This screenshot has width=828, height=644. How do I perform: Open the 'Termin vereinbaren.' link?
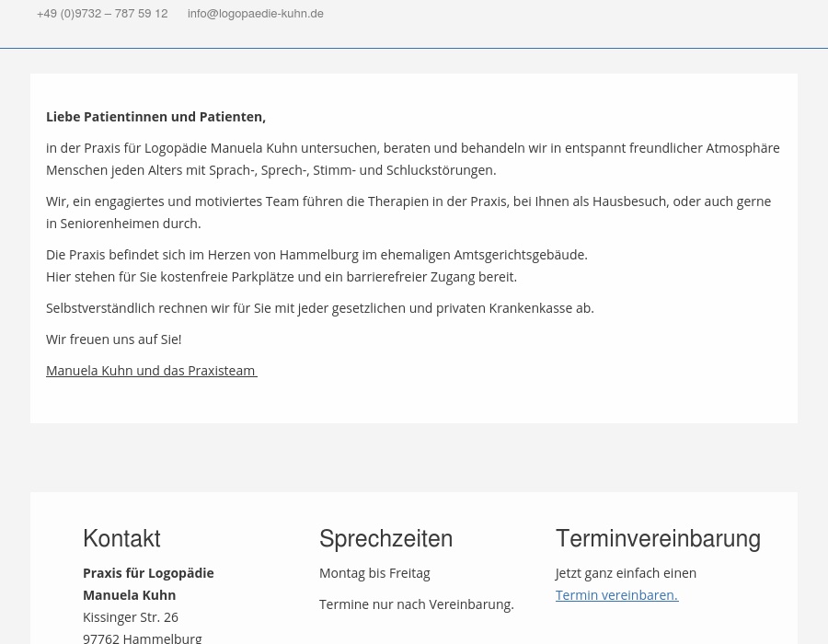tap(616, 594)
